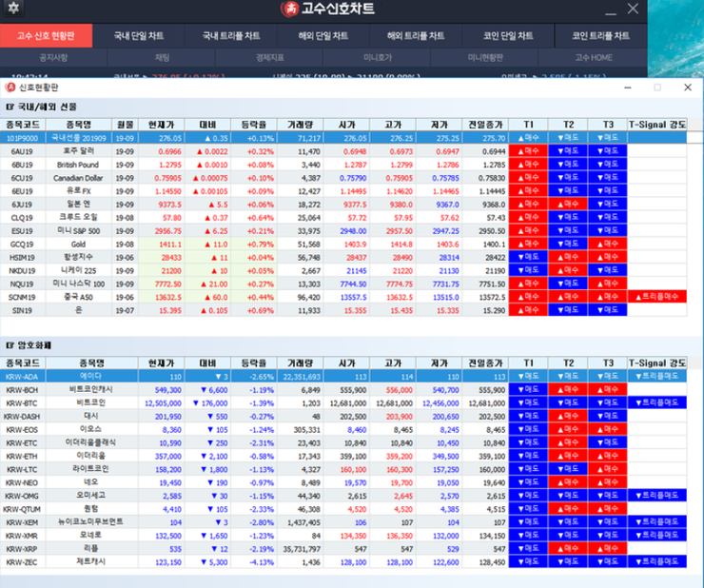This screenshot has height=588, width=704.
Task: Select the 제트캐시 name cell
Action: coord(91,562)
